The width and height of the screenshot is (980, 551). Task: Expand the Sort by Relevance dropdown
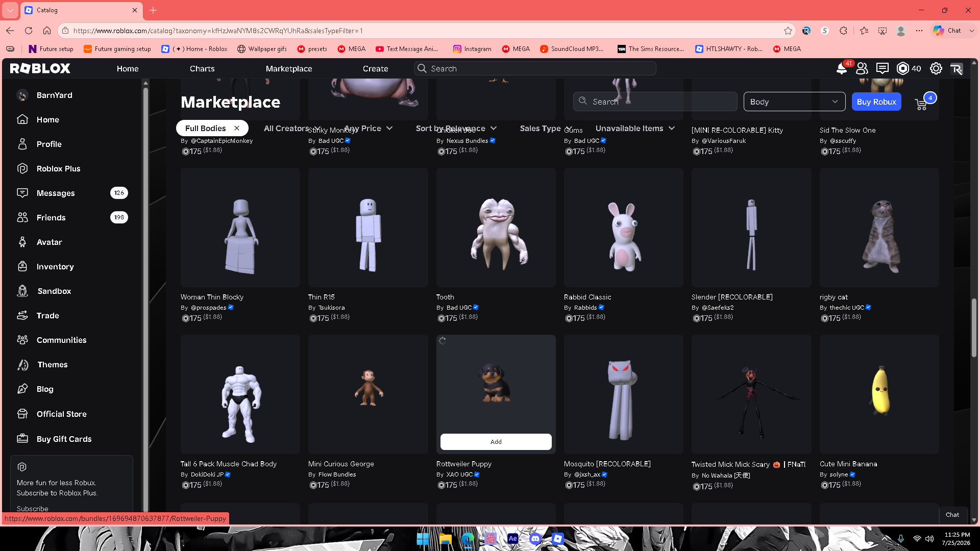tap(456, 128)
